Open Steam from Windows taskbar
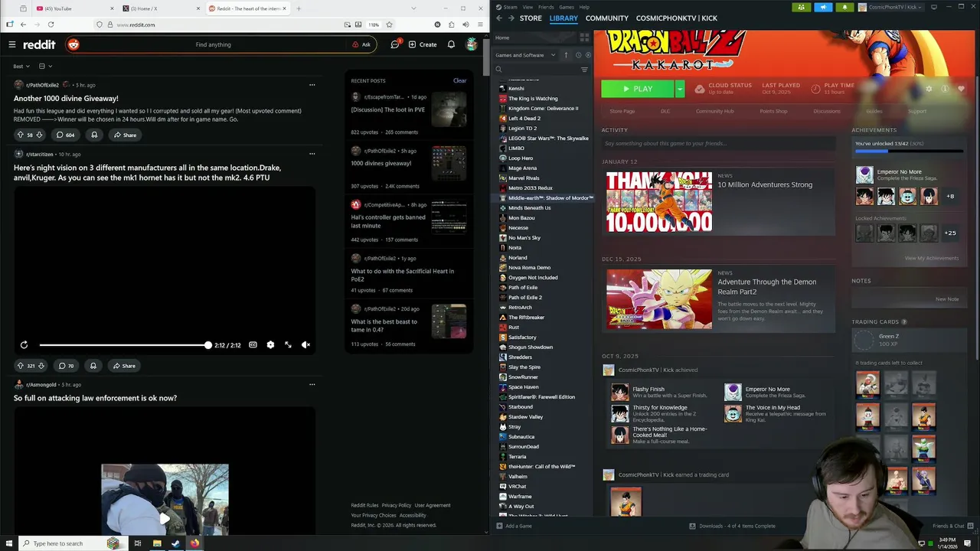980x551 pixels. pos(175,543)
